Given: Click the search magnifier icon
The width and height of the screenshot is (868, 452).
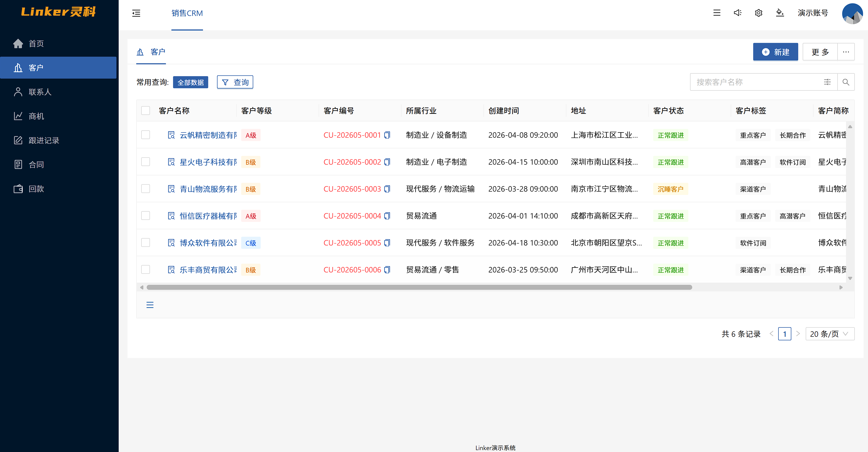Looking at the screenshot, I should click(846, 82).
